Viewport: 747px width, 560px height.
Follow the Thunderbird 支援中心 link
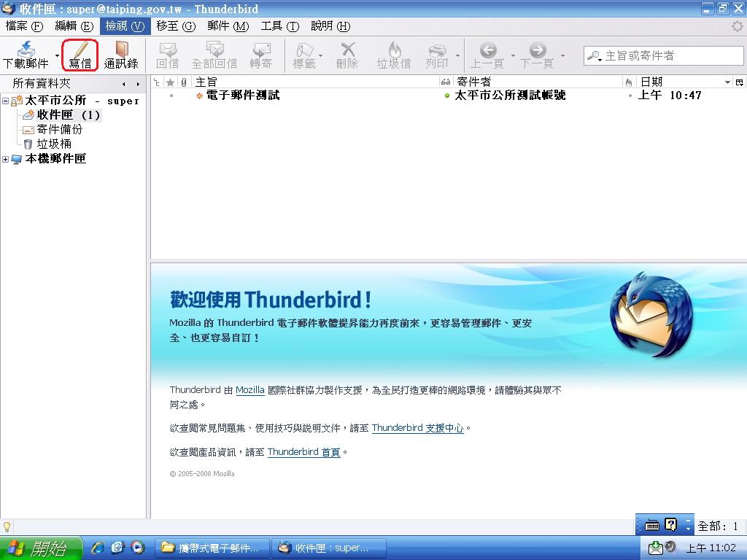[417, 428]
